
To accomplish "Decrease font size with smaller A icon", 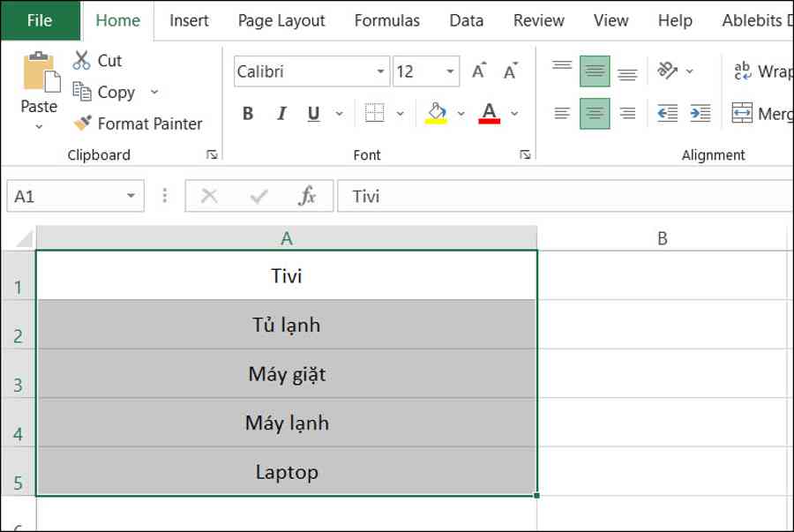I will (511, 71).
